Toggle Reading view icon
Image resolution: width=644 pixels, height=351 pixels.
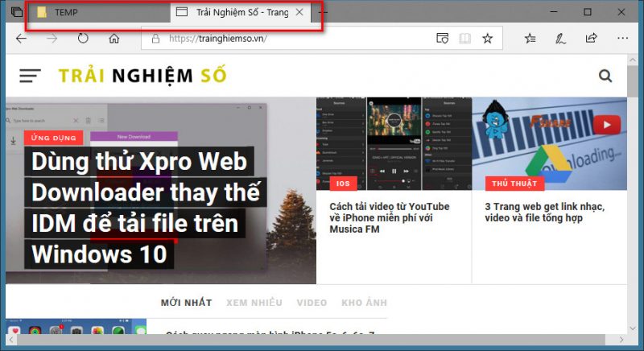(464, 39)
